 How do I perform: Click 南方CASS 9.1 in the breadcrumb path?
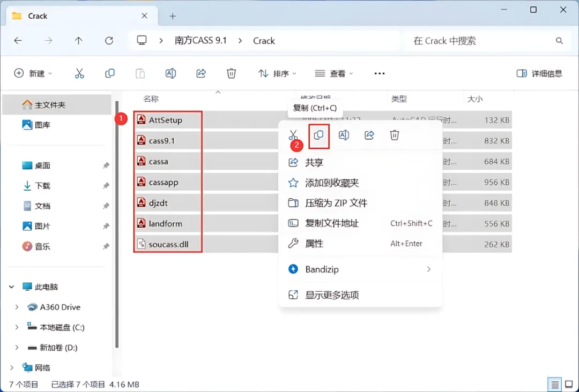pyautogui.click(x=201, y=41)
